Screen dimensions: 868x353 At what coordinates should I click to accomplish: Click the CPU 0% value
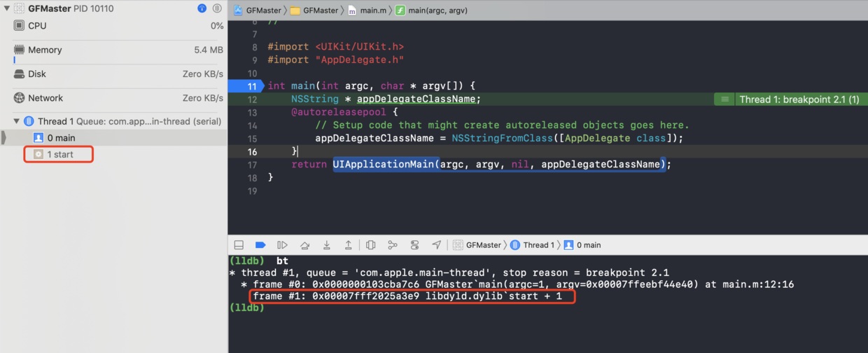pos(217,26)
